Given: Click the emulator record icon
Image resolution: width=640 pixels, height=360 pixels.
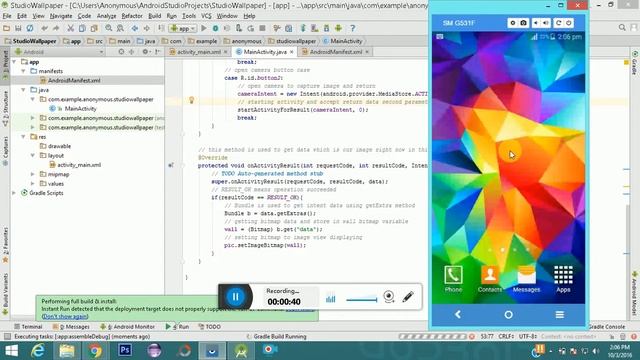Looking at the screenshot, I should (513, 23).
